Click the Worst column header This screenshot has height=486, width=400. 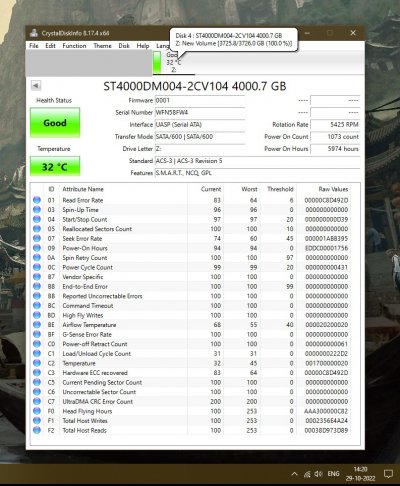click(249, 189)
